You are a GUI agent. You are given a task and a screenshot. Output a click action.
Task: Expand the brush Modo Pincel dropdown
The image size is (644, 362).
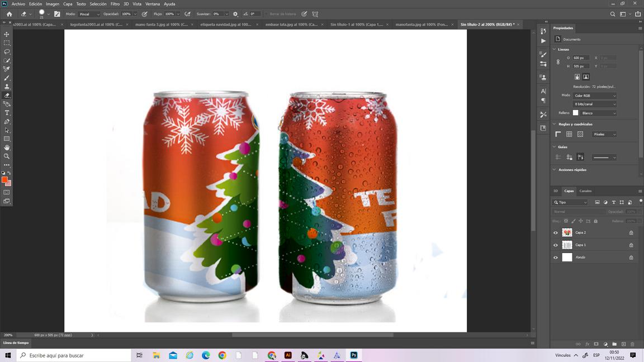click(x=88, y=14)
